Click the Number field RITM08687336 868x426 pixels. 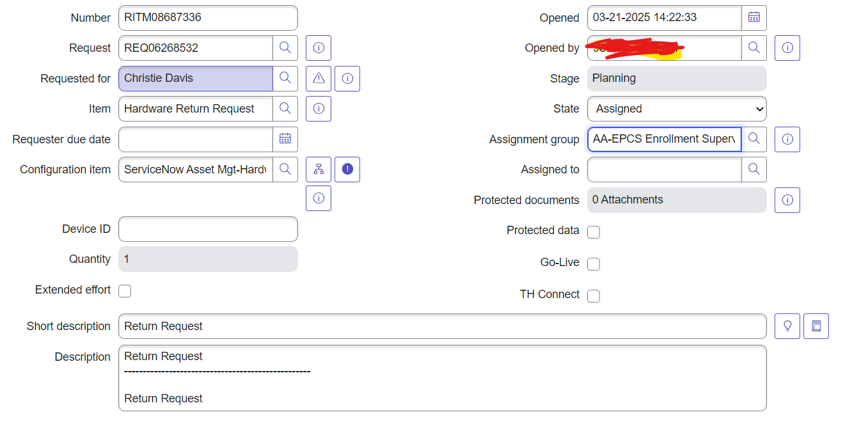[208, 18]
